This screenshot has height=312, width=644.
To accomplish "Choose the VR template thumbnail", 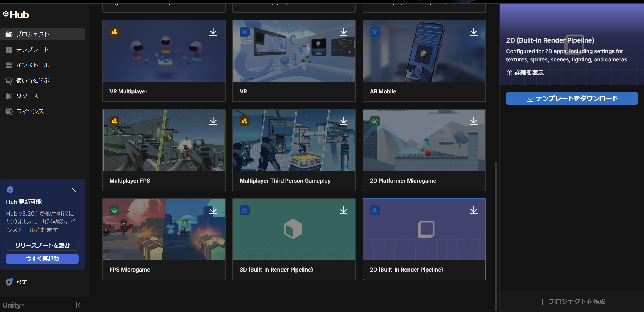I will coord(294,51).
